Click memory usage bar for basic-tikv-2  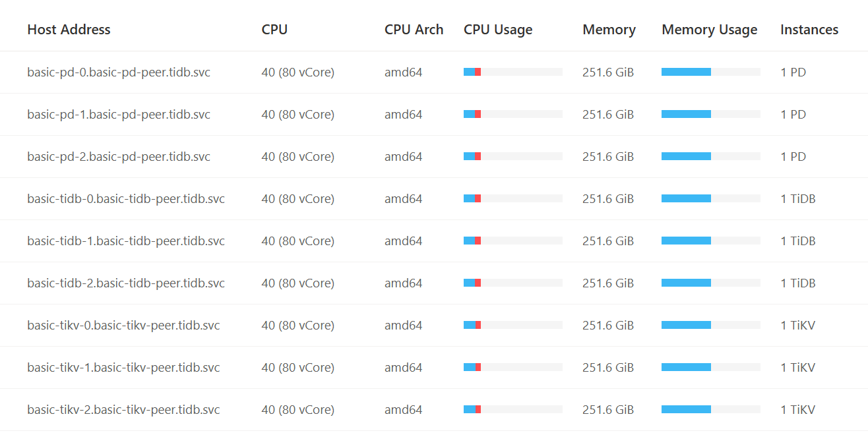(710, 409)
